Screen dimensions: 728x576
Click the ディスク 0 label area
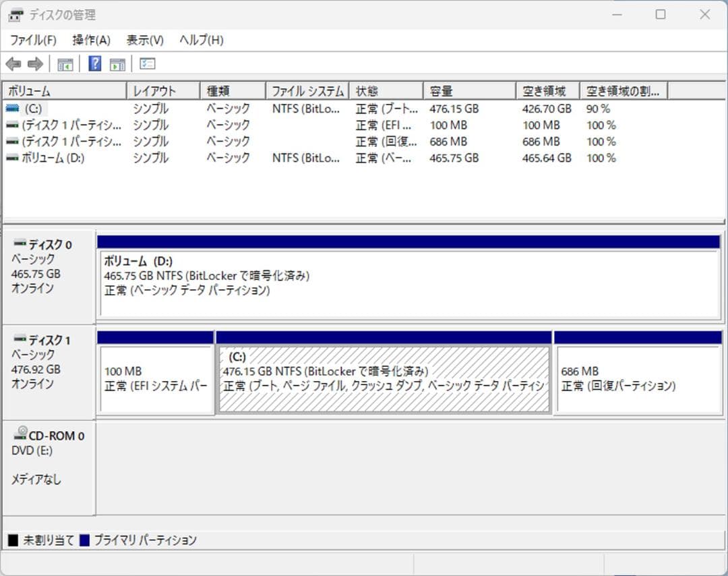[x=47, y=244]
